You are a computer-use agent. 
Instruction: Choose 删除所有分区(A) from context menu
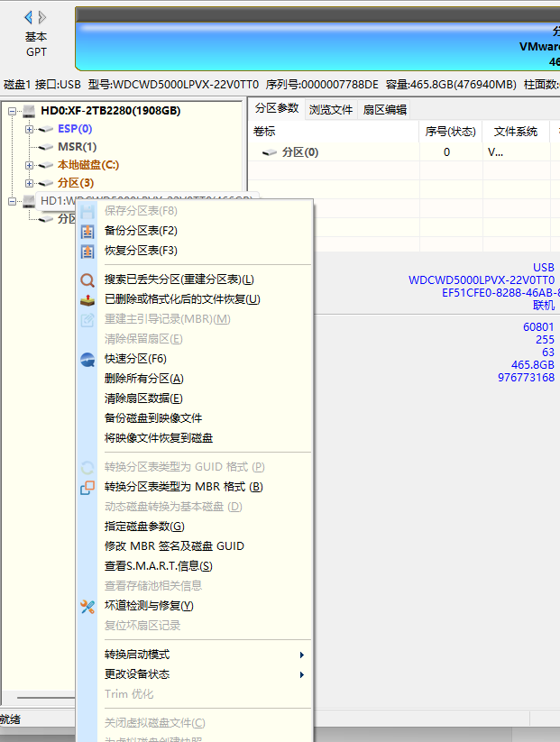144,379
